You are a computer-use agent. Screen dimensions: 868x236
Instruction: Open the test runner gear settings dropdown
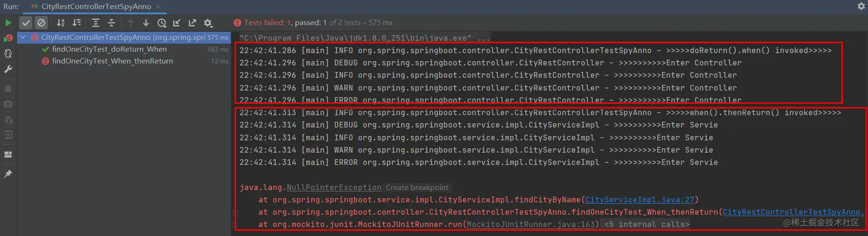coord(208,23)
